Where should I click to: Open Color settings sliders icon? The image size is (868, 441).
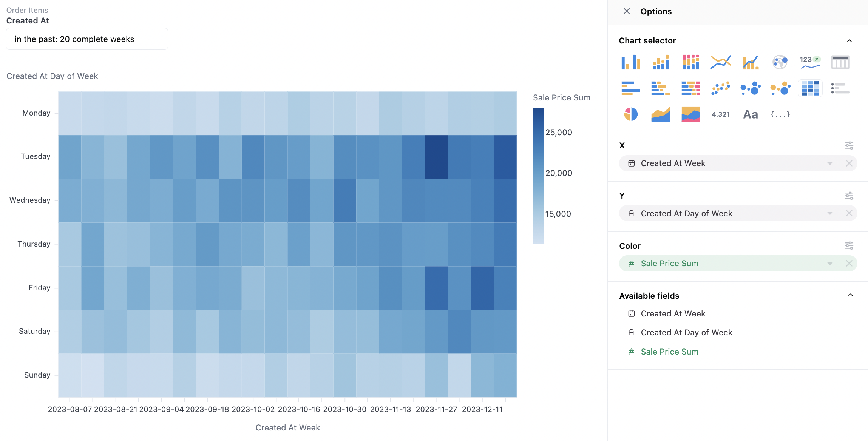pos(849,246)
